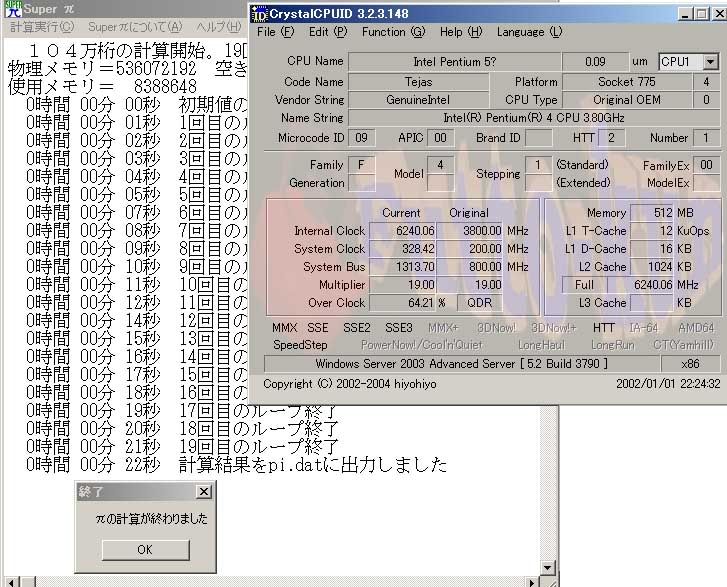Open the Function menu in CrystalCPUID
Viewport: 727px width, 587px height.
(393, 32)
